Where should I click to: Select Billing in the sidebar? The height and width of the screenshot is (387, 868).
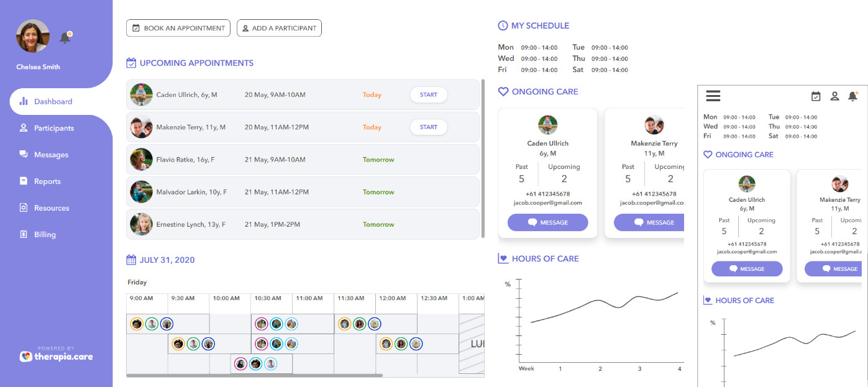point(45,234)
